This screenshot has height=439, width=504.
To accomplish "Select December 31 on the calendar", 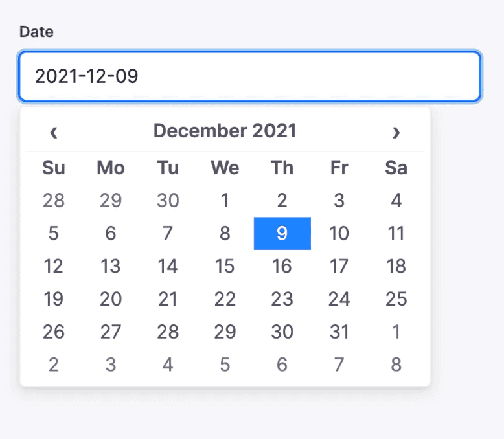I will 339,332.
